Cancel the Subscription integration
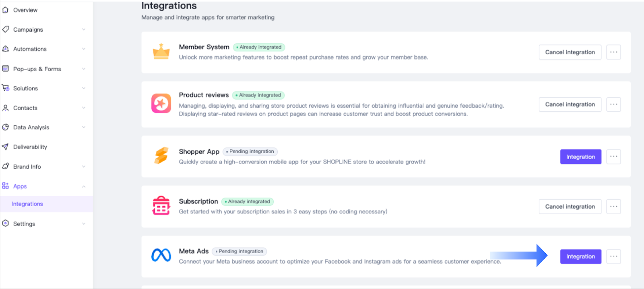 [x=570, y=207]
